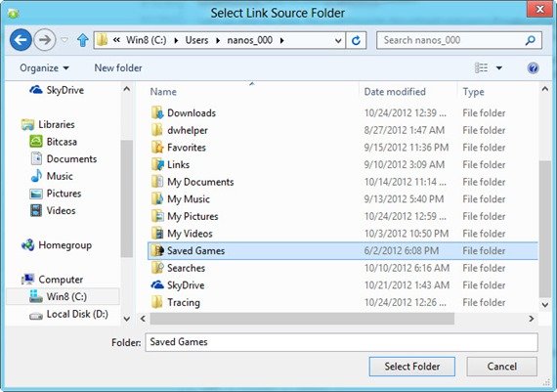Click the search magnifier icon
Image resolution: width=557 pixels, height=392 pixels.
coord(531,40)
